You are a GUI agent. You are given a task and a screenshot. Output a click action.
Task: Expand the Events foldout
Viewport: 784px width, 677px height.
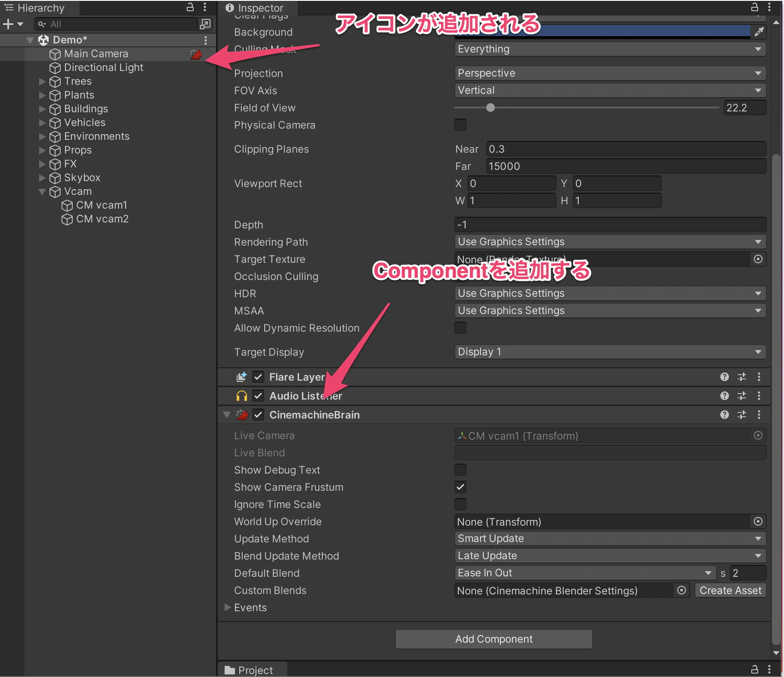tap(228, 607)
